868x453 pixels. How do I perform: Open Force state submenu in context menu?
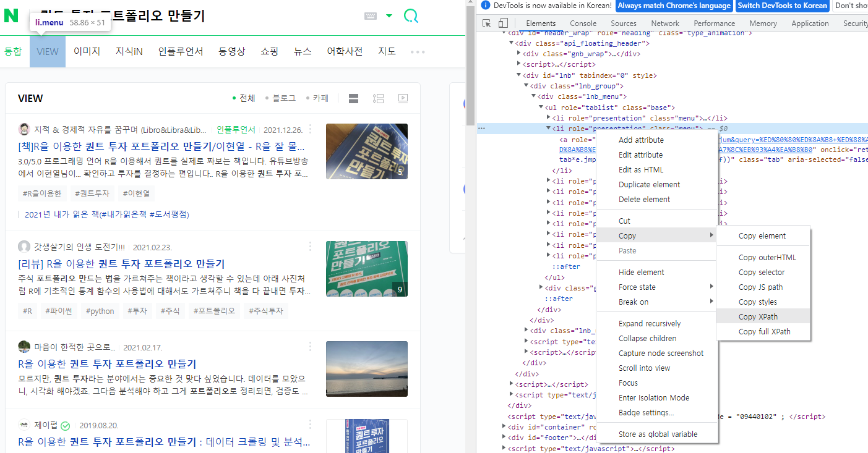pyautogui.click(x=656, y=287)
